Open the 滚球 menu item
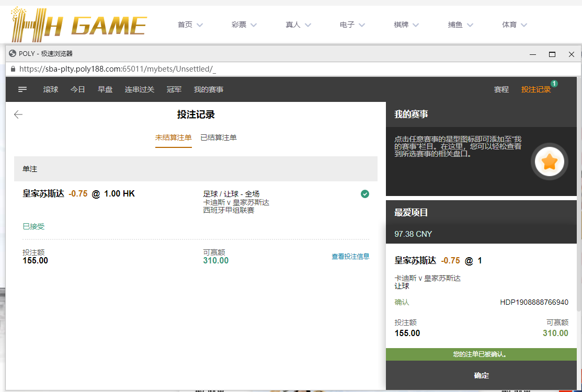Viewport: 582px width, 392px height. [51, 89]
